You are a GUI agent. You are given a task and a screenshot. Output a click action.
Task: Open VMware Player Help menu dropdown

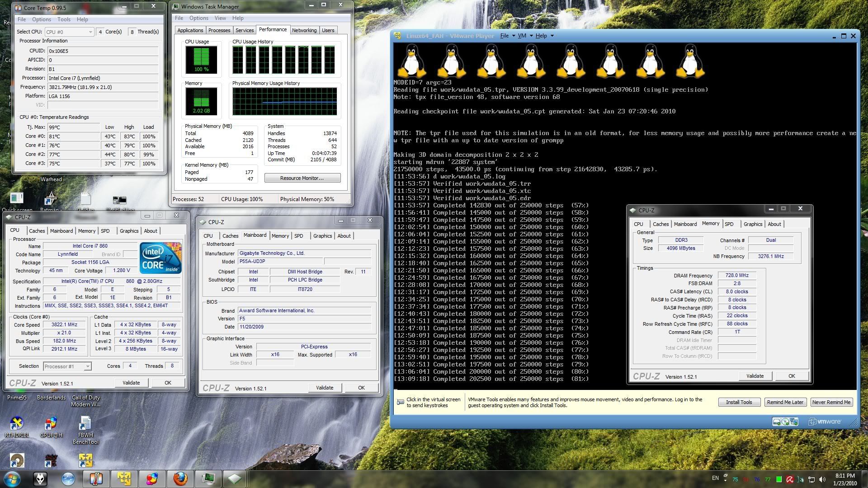point(544,36)
